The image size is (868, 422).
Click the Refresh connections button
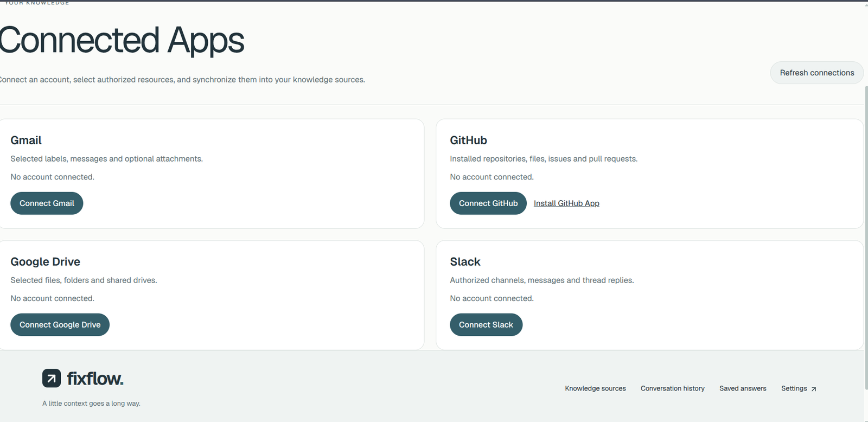click(817, 73)
